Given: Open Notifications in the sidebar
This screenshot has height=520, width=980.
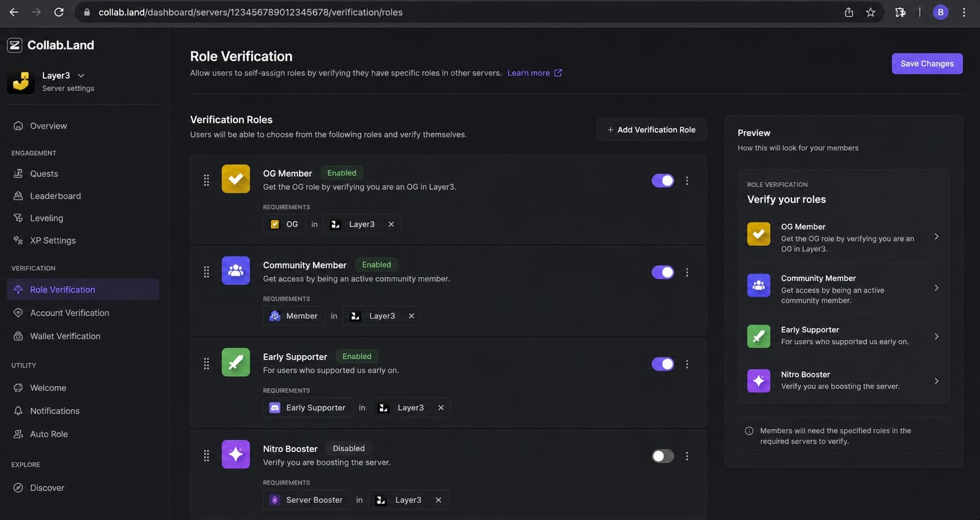Looking at the screenshot, I should click(83, 411).
